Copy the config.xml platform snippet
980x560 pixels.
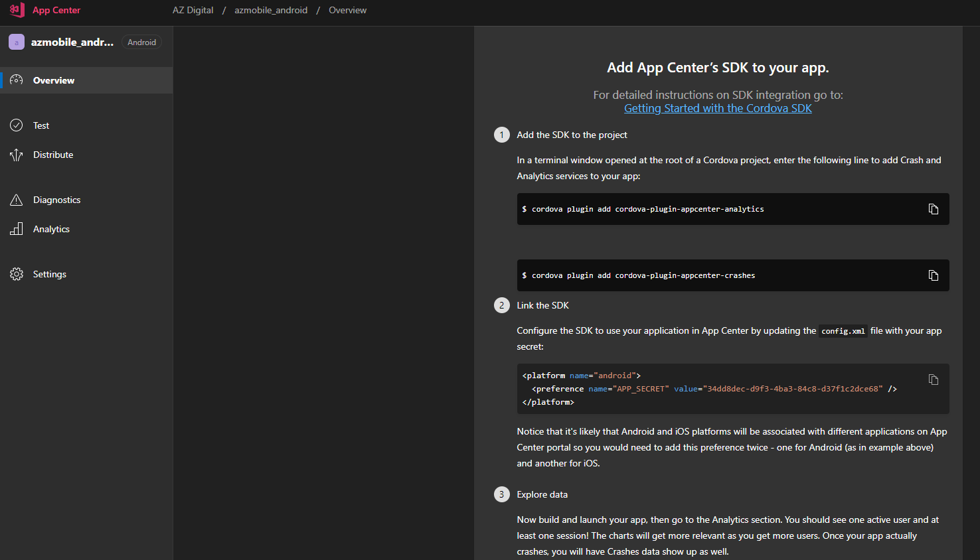(933, 380)
